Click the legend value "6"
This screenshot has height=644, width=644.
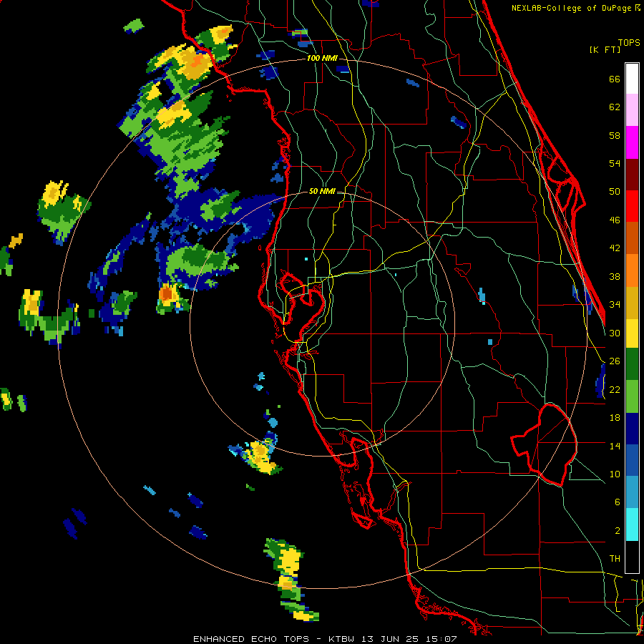618,502
